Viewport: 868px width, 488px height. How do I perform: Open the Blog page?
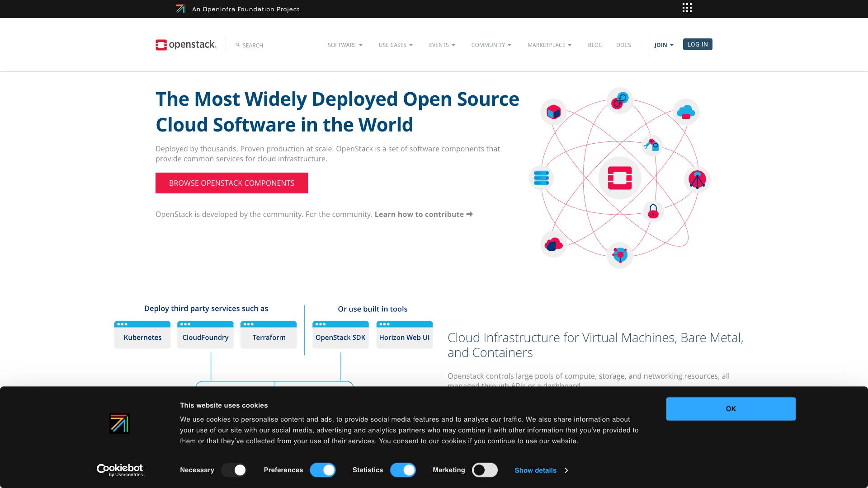pyautogui.click(x=595, y=45)
